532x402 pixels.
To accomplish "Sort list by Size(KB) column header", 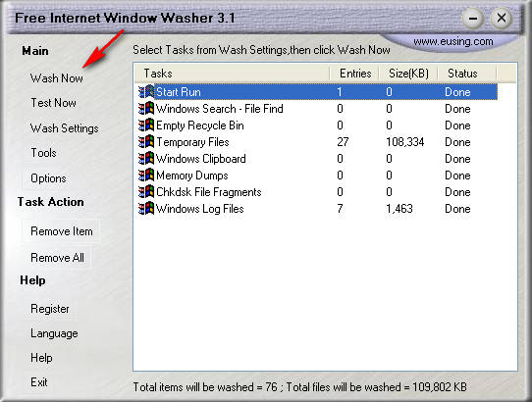I will coord(408,74).
